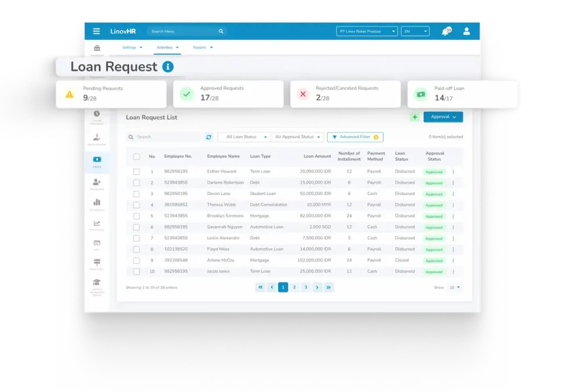Click the LinovHR logo
574x392 pixels.
pyautogui.click(x=123, y=31)
